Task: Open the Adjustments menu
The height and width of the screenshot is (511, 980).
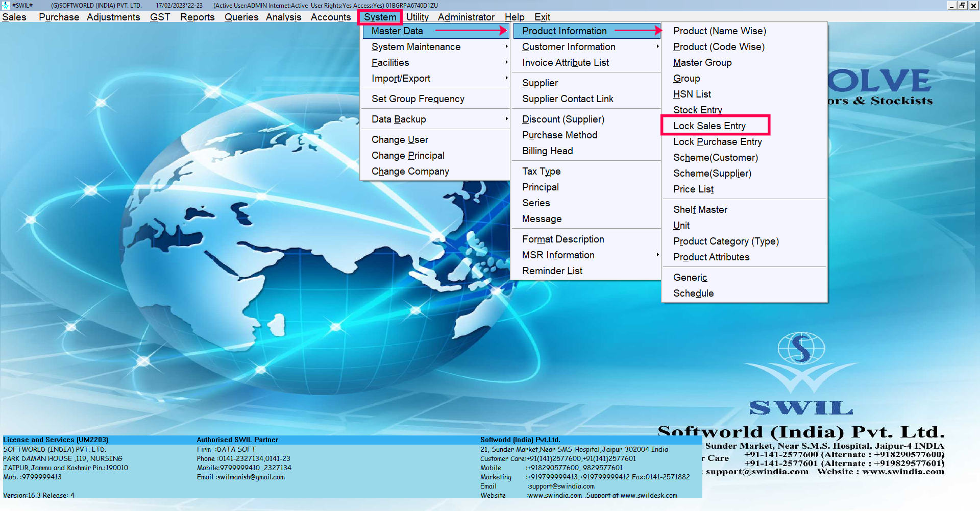Action: click(x=113, y=17)
